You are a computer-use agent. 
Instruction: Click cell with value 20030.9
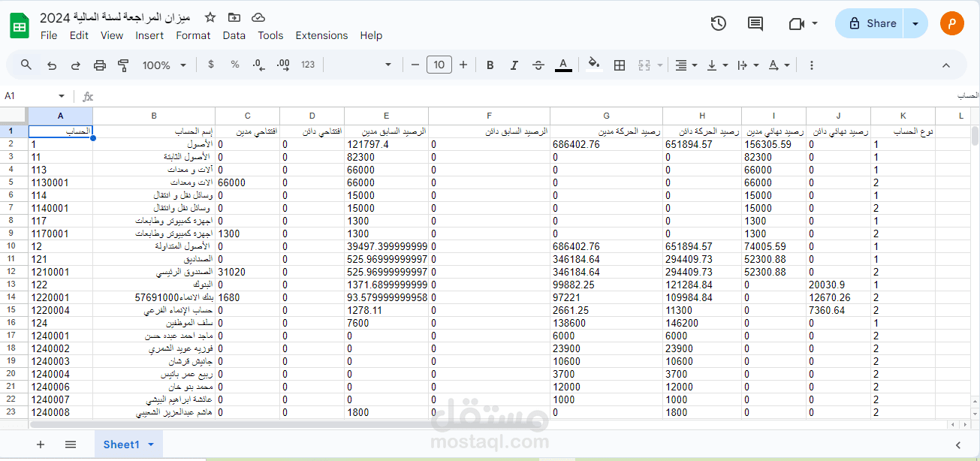point(839,285)
